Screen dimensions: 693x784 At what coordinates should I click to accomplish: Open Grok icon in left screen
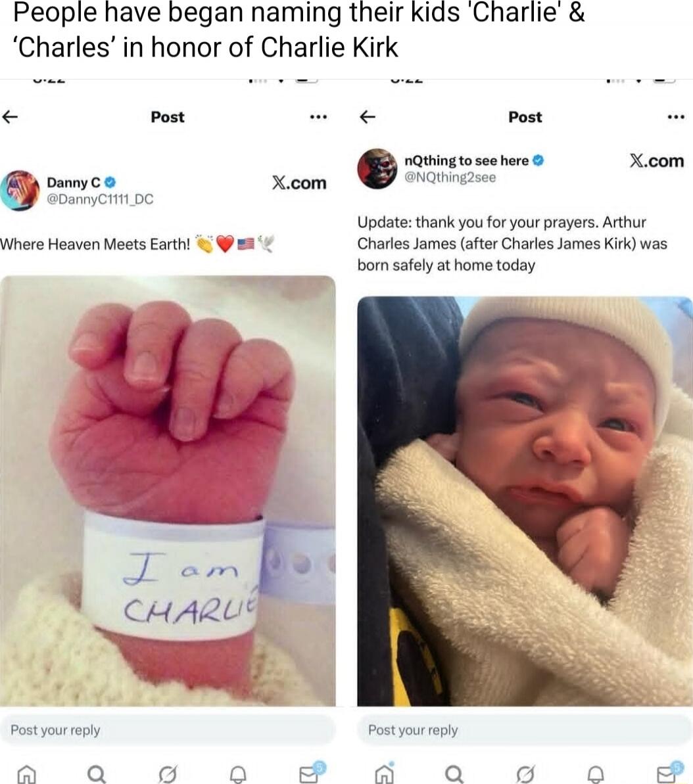(x=167, y=774)
